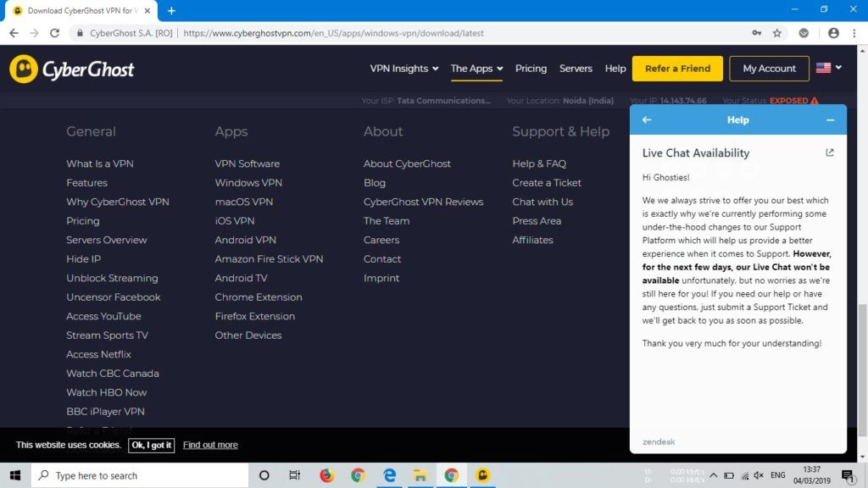Viewport: 868px width, 488px height.
Task: Click the saved password key icon in address bar
Action: [x=757, y=33]
